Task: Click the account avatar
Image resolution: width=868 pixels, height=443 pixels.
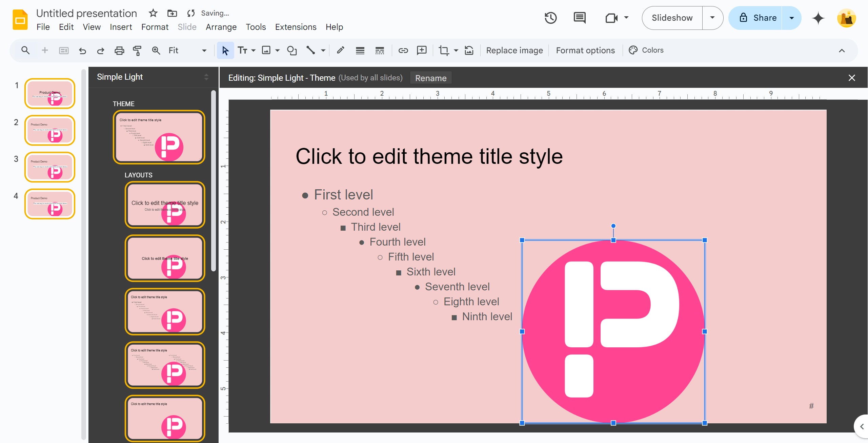Action: (x=847, y=18)
